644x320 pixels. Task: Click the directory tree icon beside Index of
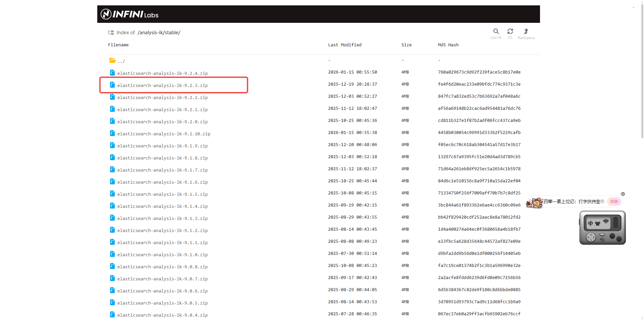pos(111,33)
